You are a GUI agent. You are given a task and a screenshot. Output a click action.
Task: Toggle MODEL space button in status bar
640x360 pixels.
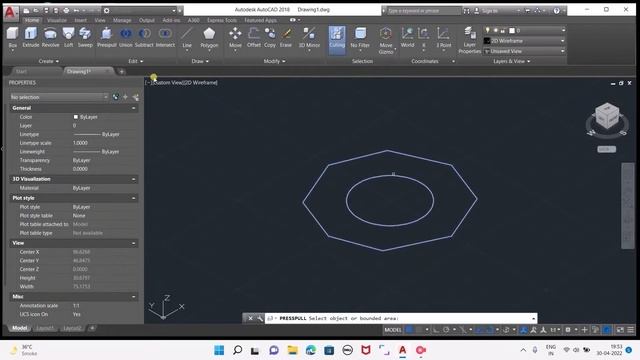393,330
